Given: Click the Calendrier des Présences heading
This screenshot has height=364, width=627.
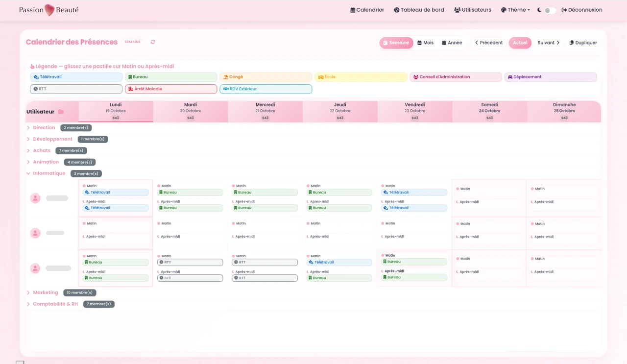Looking at the screenshot, I should [x=72, y=42].
